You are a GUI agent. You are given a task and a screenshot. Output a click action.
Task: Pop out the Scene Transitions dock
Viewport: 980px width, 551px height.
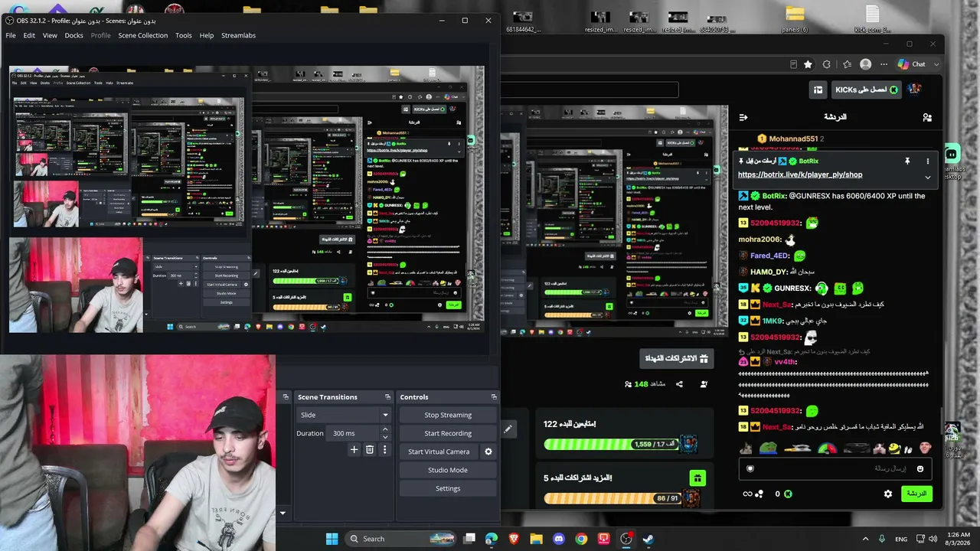(x=387, y=397)
